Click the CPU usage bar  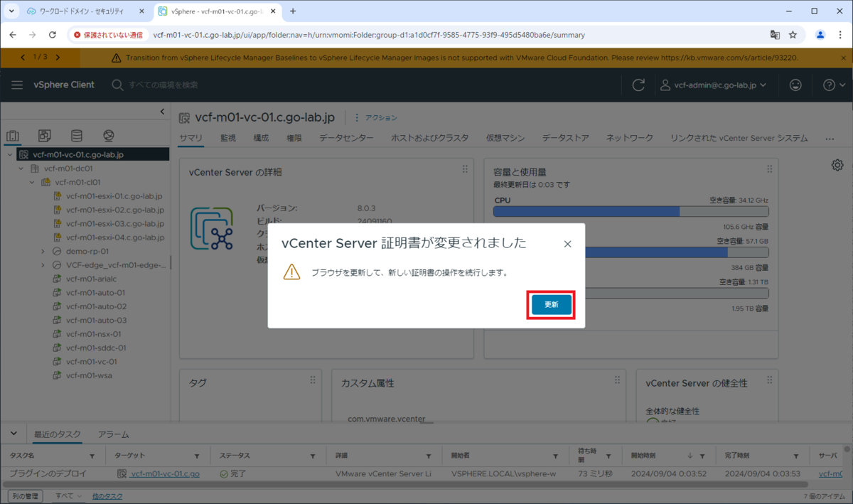click(631, 212)
